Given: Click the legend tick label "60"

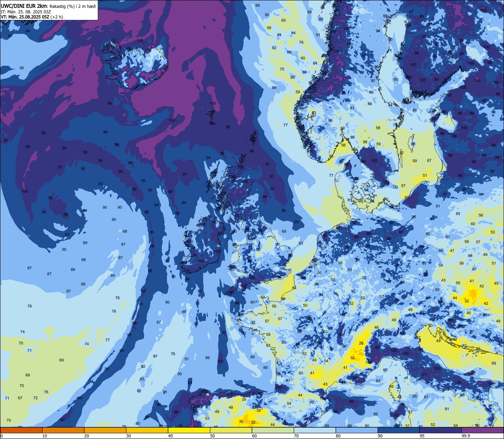Looking at the screenshot, I should pos(254,436).
